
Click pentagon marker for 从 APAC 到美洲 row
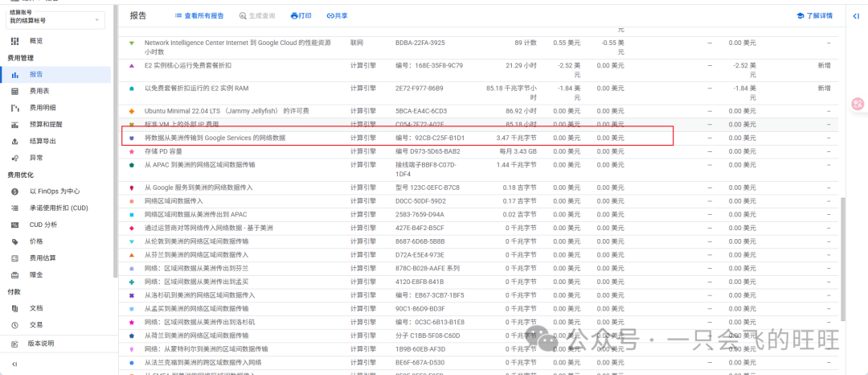(132, 165)
